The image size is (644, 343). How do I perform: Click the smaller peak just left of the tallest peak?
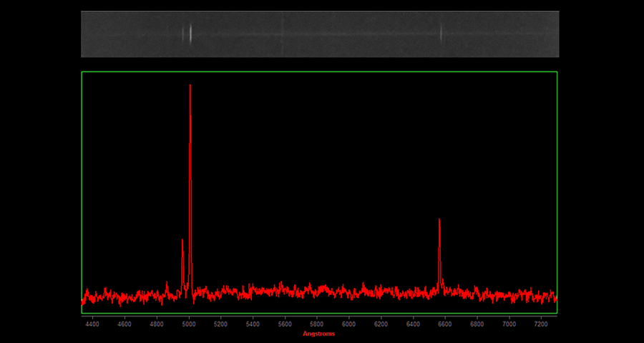tap(183, 247)
